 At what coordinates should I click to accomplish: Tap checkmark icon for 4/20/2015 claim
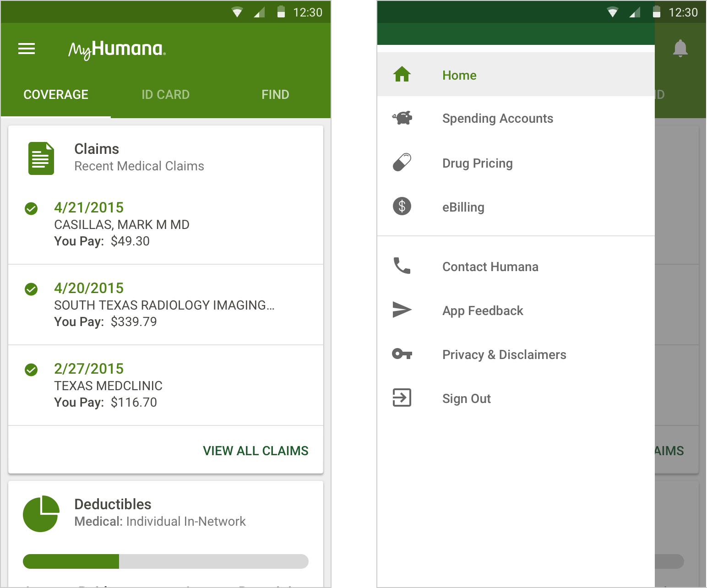coord(31,289)
